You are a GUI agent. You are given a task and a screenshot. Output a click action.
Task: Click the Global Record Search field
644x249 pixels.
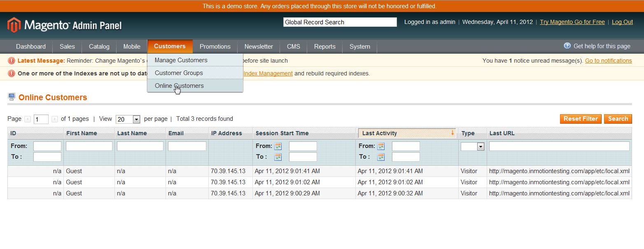pos(340,22)
